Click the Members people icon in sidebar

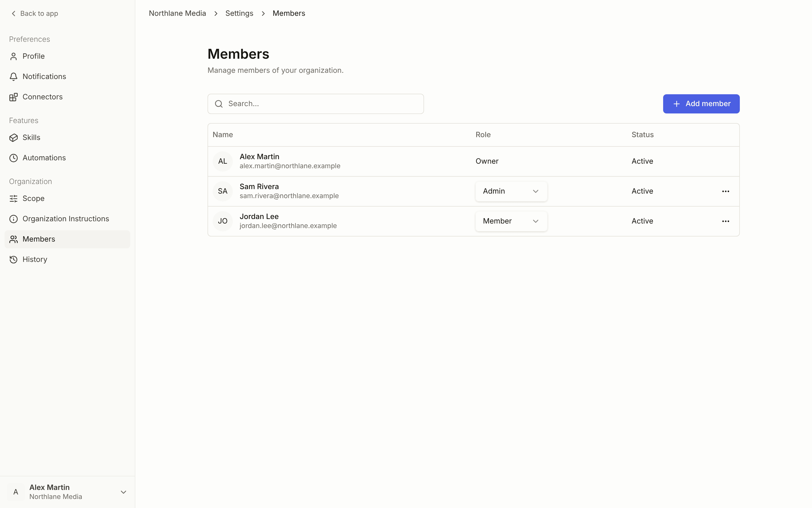14,239
